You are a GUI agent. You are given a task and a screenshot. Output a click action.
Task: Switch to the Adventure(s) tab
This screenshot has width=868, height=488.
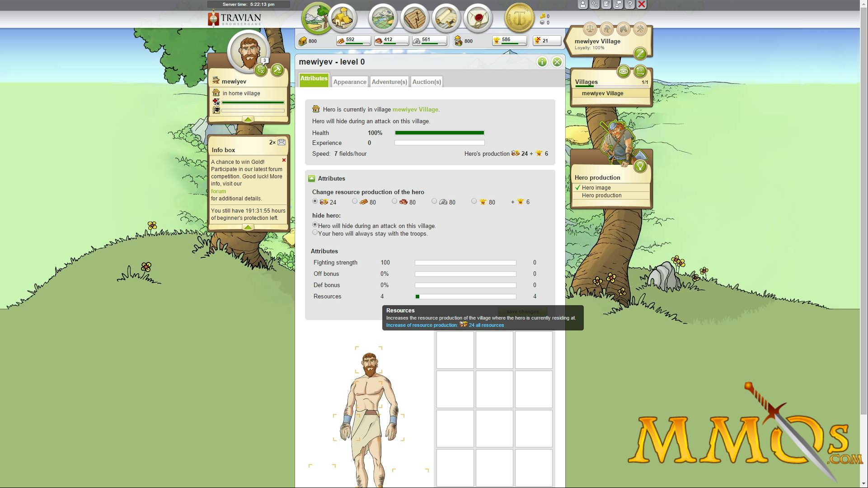[389, 82]
